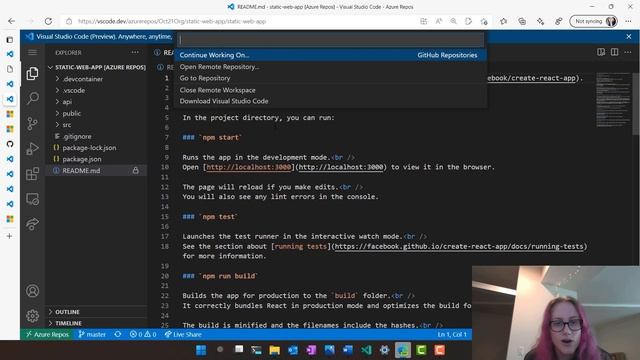
Task: Click the first http://localhost:3000 link
Action: pos(249,167)
